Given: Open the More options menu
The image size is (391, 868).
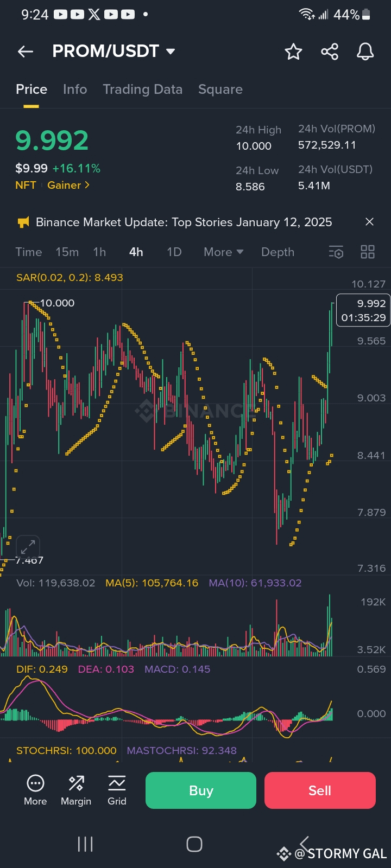Looking at the screenshot, I should coord(35,790).
